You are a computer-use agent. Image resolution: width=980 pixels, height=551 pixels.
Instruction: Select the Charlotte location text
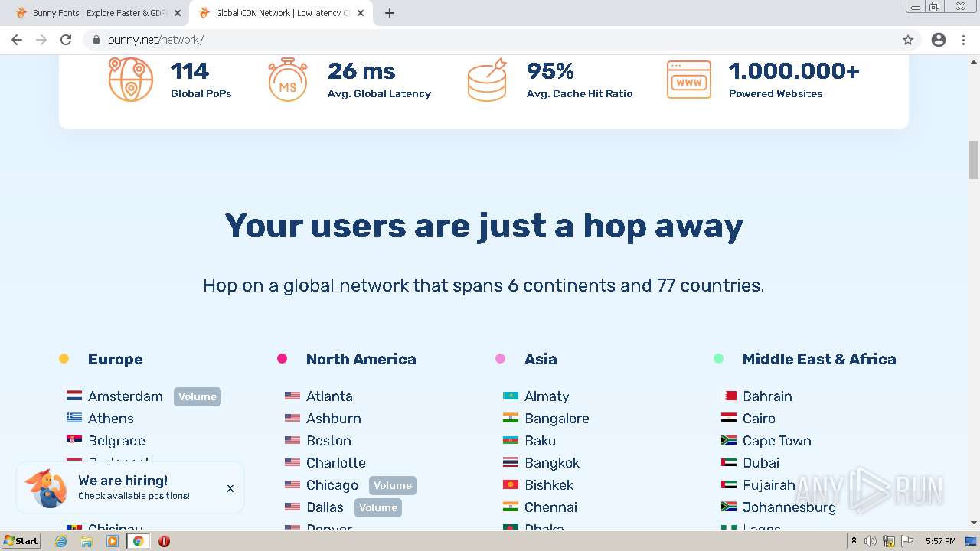coord(336,463)
